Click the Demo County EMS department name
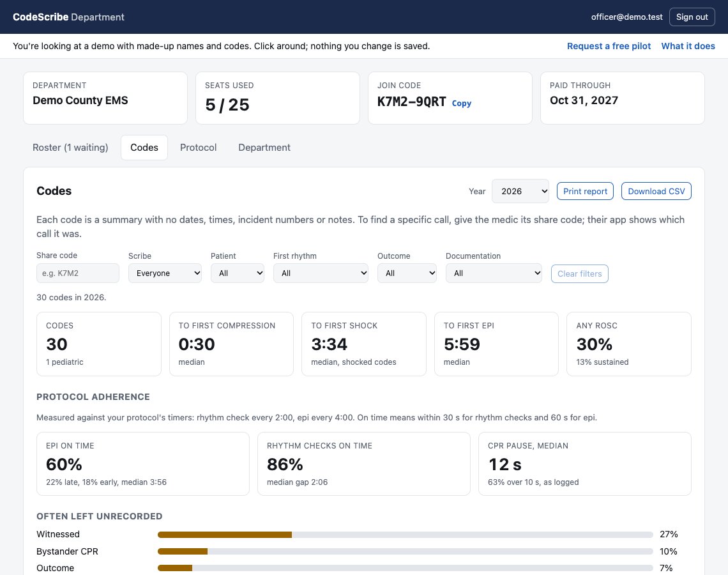The image size is (728, 575). (x=80, y=100)
